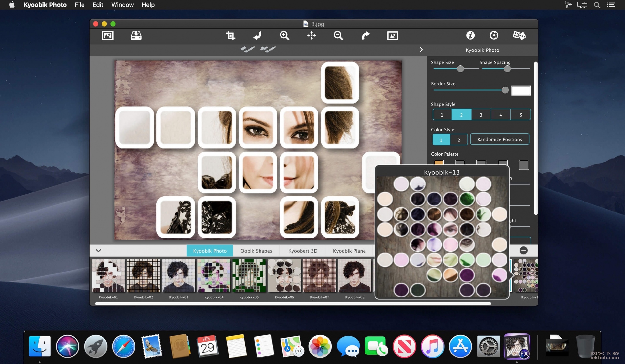Open the Edit menu
Viewport: 625px width, 364px height.
point(98,5)
